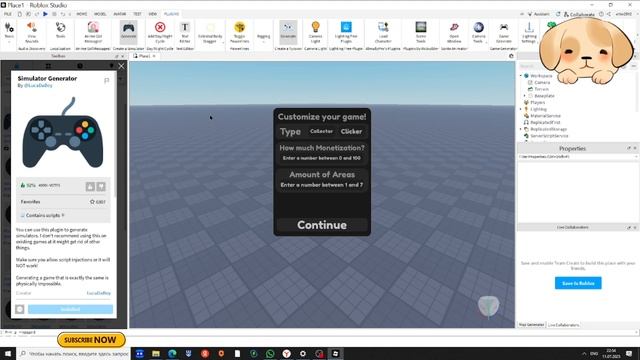This screenshot has width=640, height=360.
Task: Select the Clicker game type
Action: pyautogui.click(x=351, y=131)
